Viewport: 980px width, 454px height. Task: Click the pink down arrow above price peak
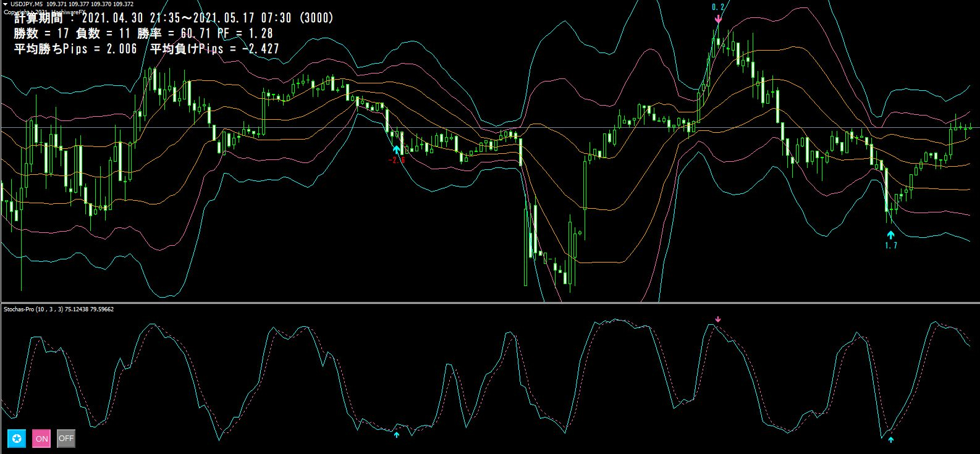718,19
